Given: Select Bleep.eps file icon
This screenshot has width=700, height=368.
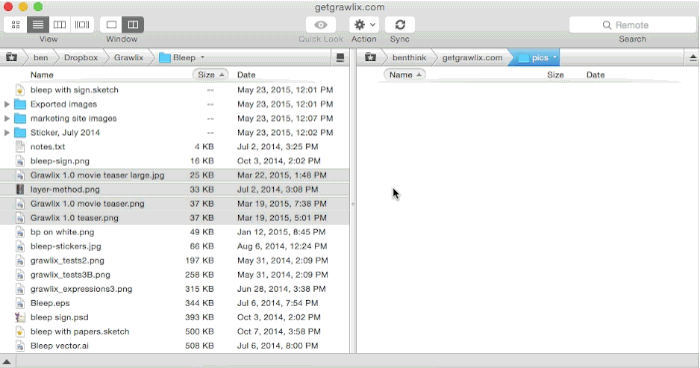Looking at the screenshot, I should click(x=20, y=303).
